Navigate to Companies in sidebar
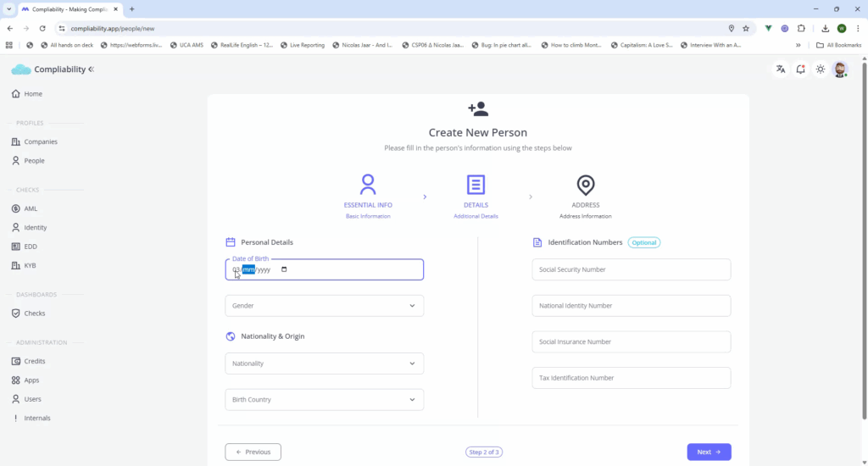The width and height of the screenshot is (868, 466). [x=40, y=141]
